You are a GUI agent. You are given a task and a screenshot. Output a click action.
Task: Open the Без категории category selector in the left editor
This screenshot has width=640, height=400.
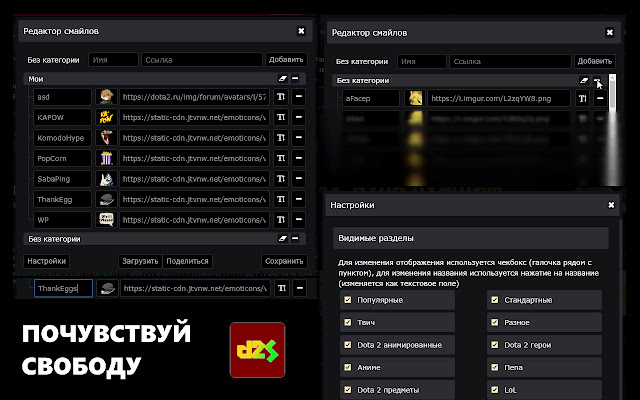point(53,60)
